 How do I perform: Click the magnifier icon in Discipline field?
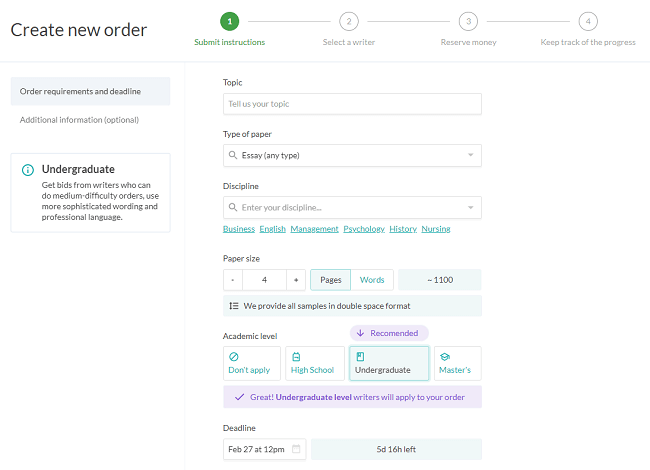[233, 207]
